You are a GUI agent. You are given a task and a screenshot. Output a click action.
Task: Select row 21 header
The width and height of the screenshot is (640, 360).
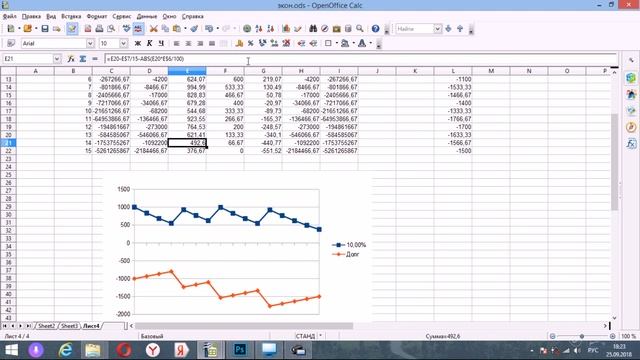[x=8, y=143]
